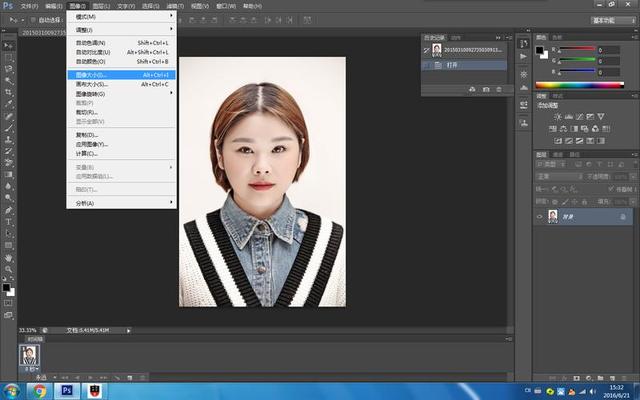Select the Move tool in the toolbox

8,46
